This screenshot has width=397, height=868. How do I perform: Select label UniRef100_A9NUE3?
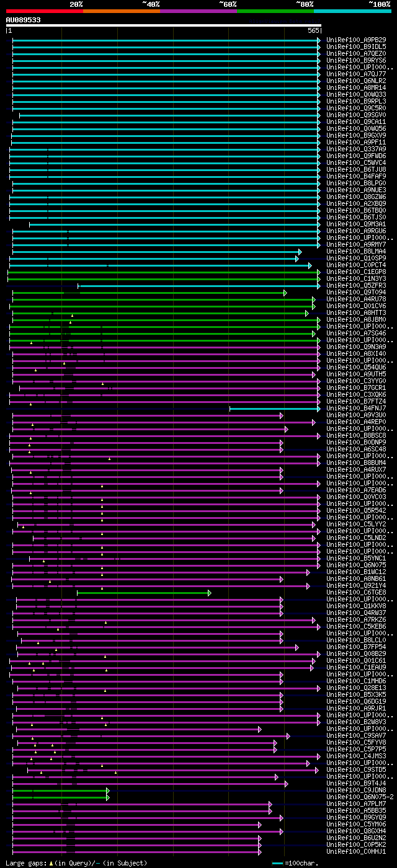point(356,190)
